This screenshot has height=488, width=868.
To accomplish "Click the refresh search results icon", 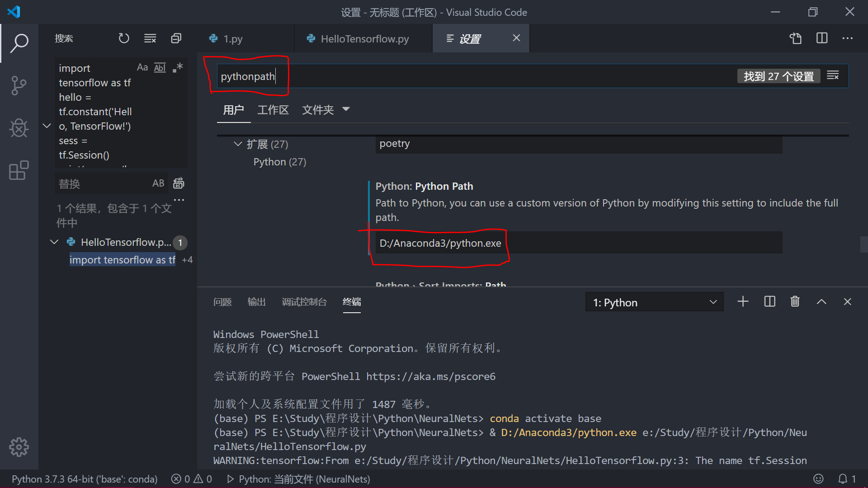I will pyautogui.click(x=124, y=38).
